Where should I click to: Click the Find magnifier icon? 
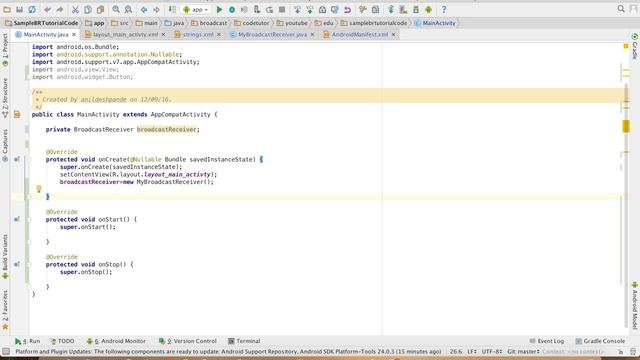coord(116,9)
